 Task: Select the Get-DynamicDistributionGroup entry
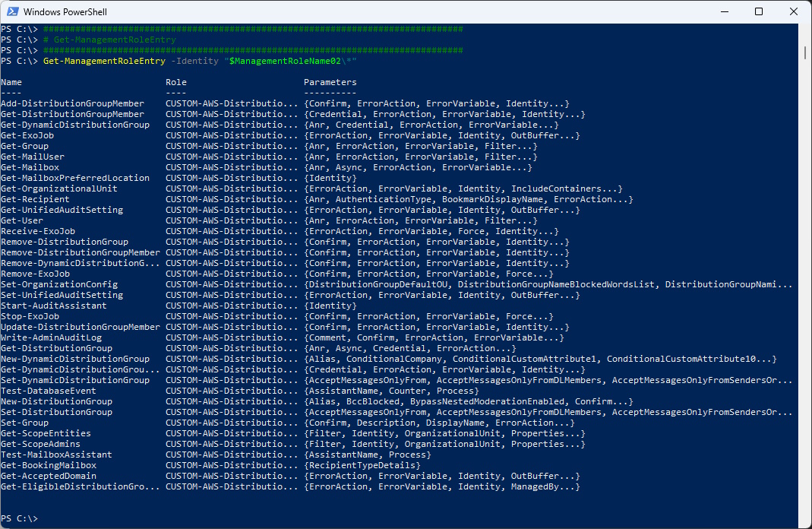click(x=75, y=125)
